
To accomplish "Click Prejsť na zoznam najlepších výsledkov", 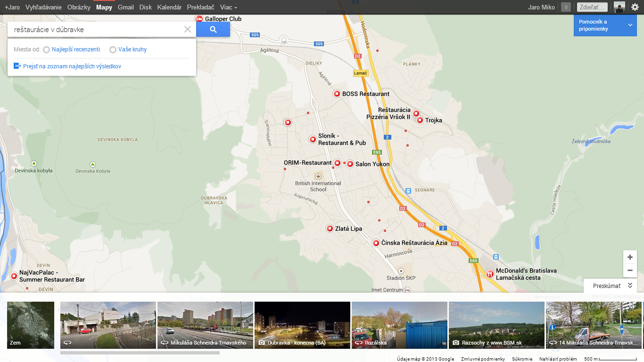I will pos(72,66).
